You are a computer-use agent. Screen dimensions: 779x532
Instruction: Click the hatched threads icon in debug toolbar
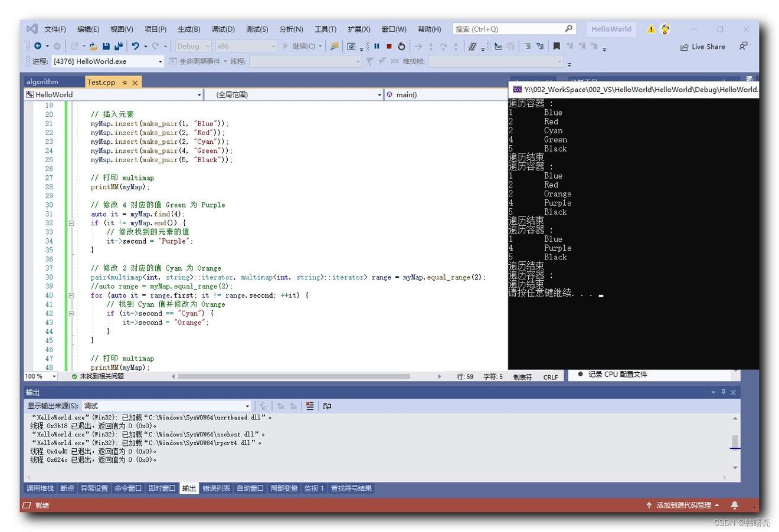click(473, 46)
